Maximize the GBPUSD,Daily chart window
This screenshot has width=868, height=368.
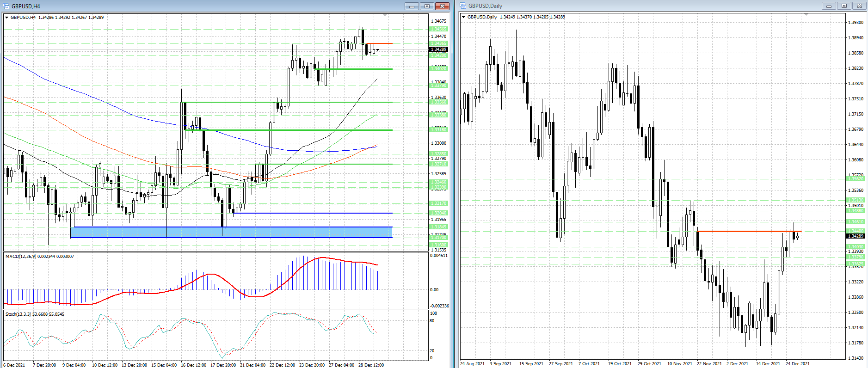pyautogui.click(x=844, y=6)
